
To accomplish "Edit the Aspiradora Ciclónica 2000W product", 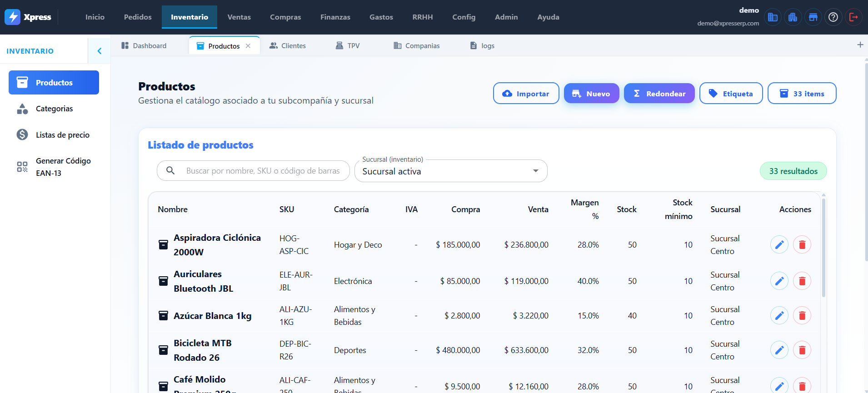I will 779,245.
